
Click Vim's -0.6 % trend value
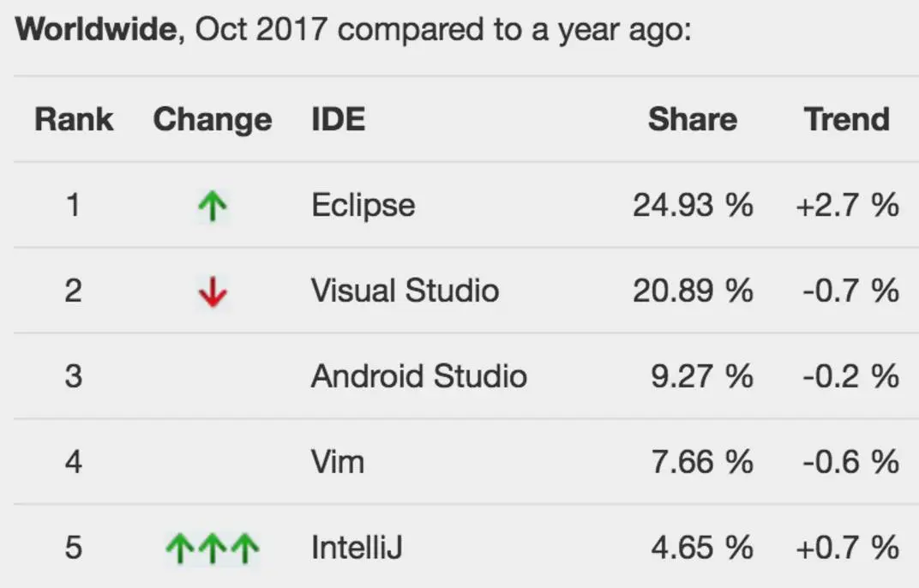(x=850, y=462)
